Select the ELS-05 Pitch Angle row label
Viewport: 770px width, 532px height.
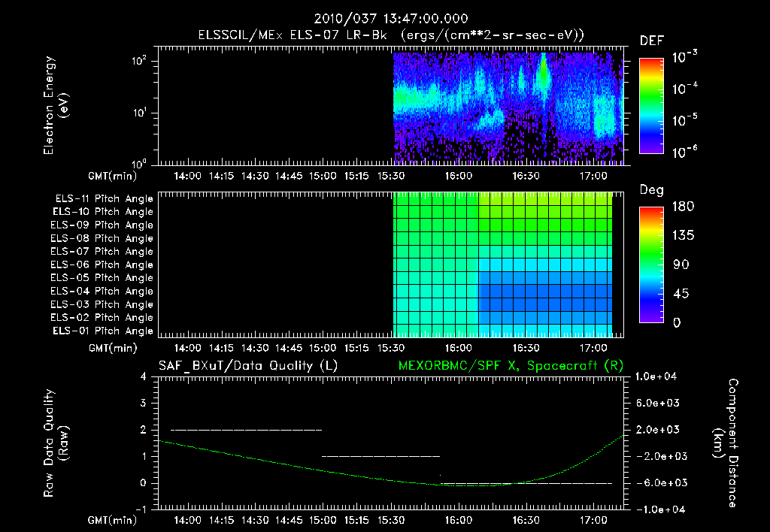point(102,278)
